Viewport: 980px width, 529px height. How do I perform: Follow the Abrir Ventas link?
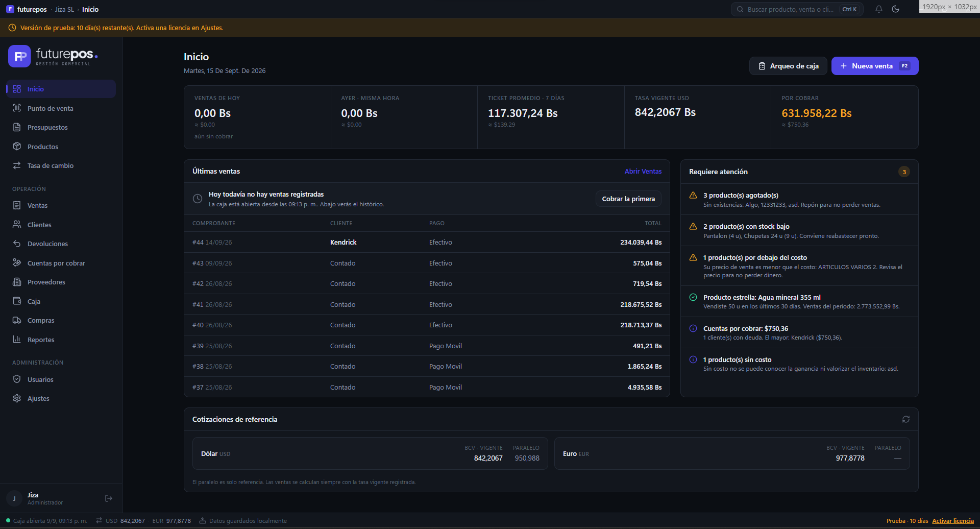coord(643,172)
